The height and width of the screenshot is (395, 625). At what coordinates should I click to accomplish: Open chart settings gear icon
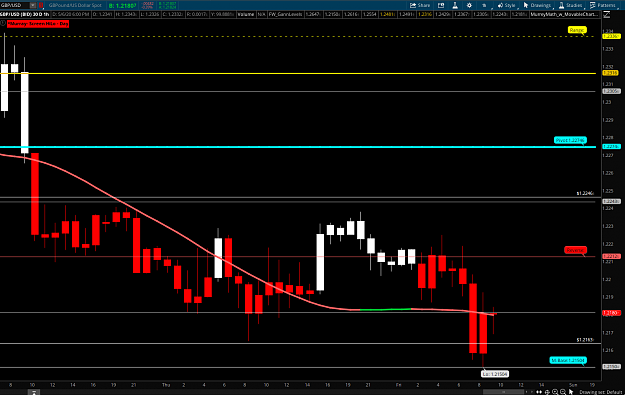(x=469, y=5)
